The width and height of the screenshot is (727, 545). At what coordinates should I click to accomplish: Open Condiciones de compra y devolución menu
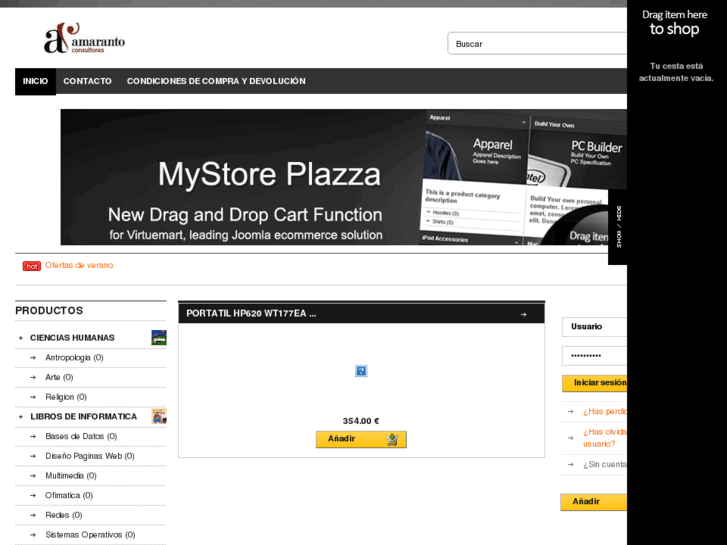coord(216,81)
